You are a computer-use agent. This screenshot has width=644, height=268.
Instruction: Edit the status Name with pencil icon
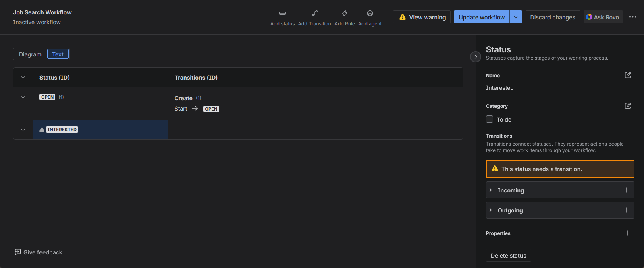coord(628,75)
